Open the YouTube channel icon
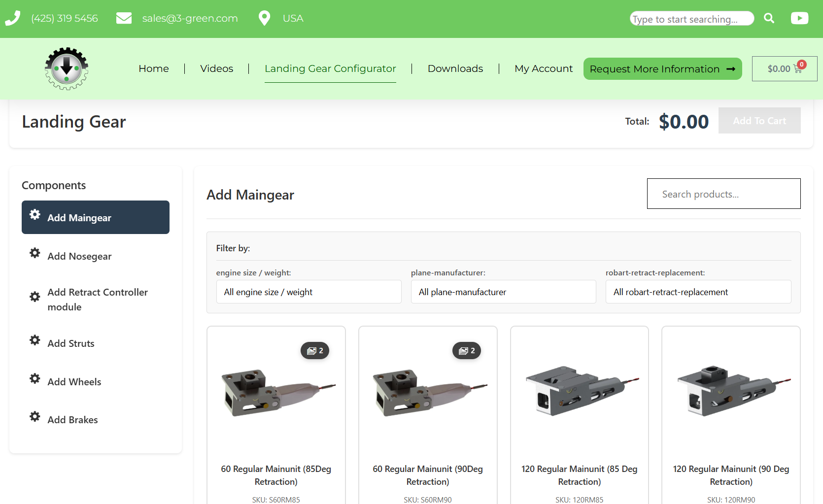823x504 pixels. coord(799,18)
